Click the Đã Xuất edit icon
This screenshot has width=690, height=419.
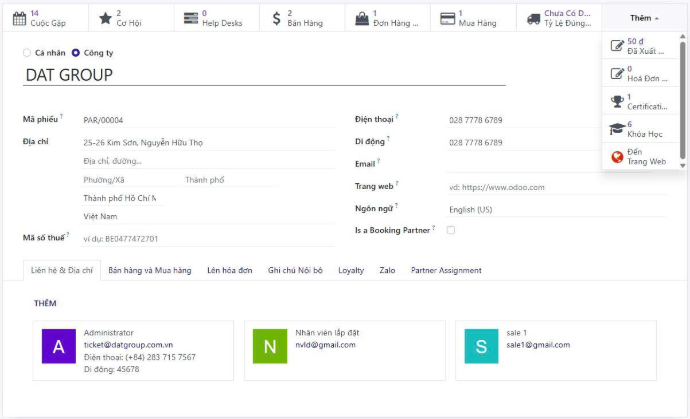[617, 46]
